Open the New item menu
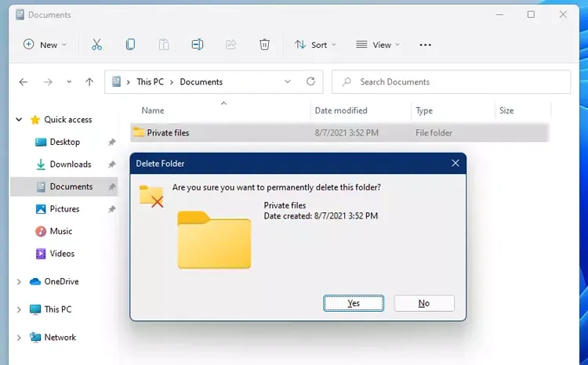 (x=45, y=45)
